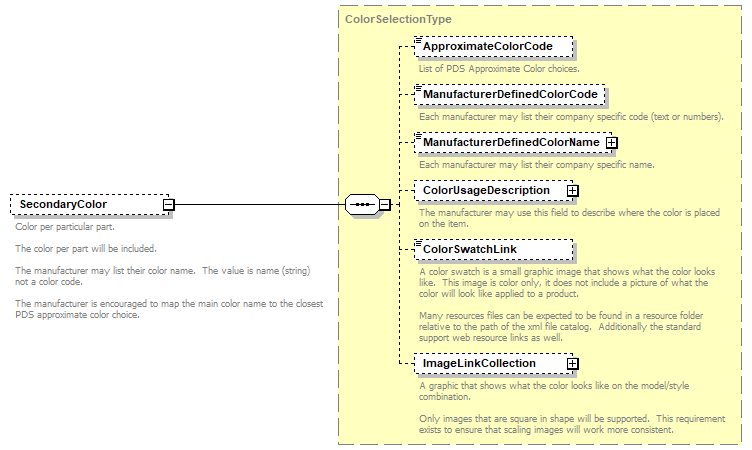752x450 pixels.
Task: Click the text-content marker on ApproximateColorCode
Action: 419,40
